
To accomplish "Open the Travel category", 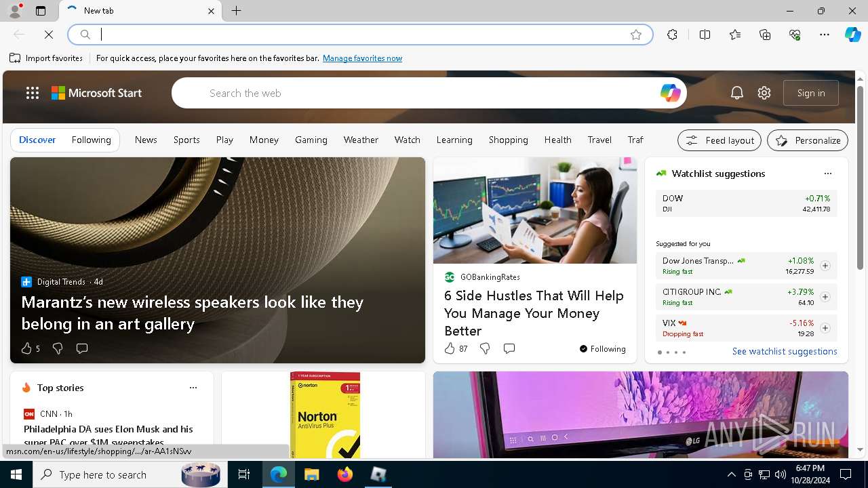I will coord(599,140).
